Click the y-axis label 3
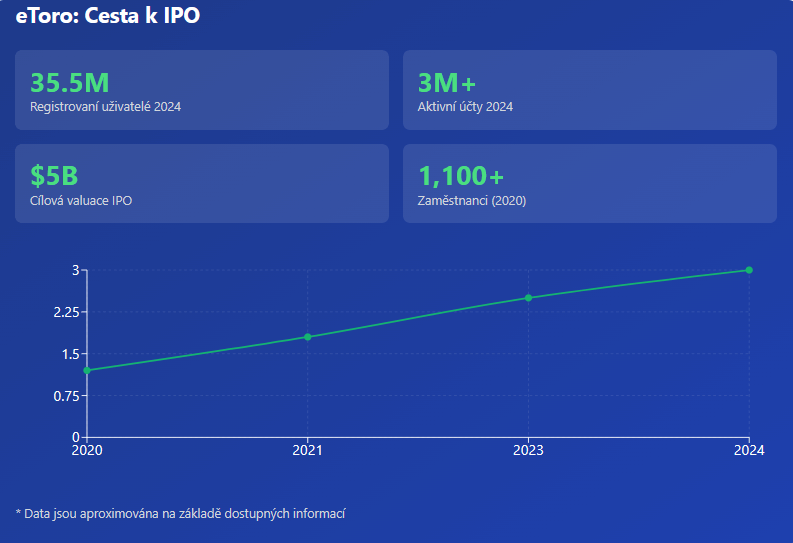Screen dimensions: 793x543 pos(76,270)
